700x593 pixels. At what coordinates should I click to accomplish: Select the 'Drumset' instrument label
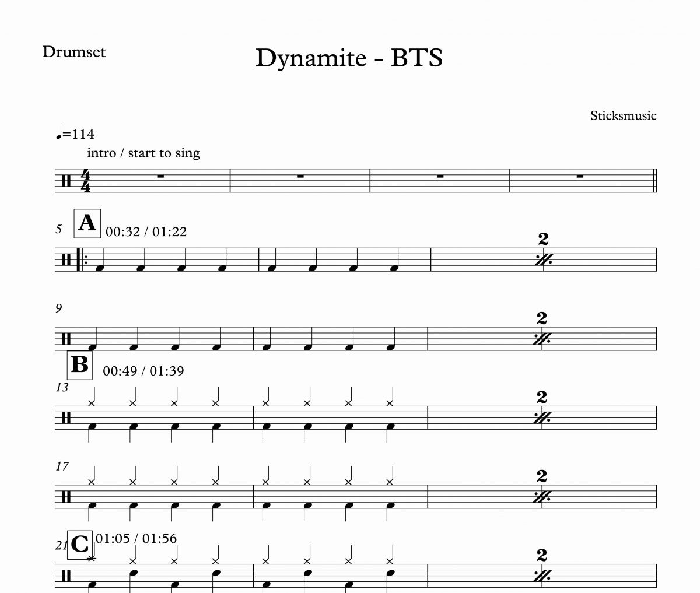(x=74, y=52)
